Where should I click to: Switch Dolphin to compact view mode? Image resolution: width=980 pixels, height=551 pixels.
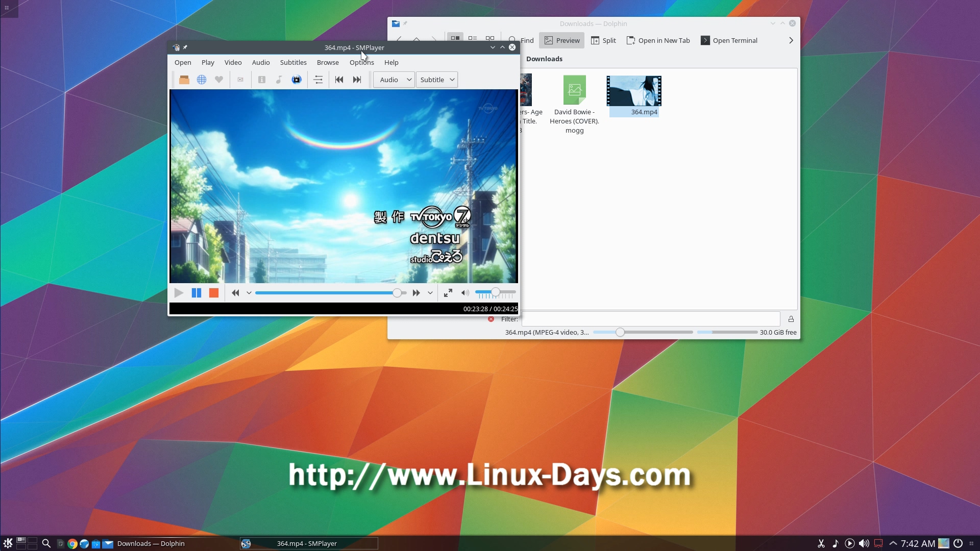pyautogui.click(x=473, y=38)
